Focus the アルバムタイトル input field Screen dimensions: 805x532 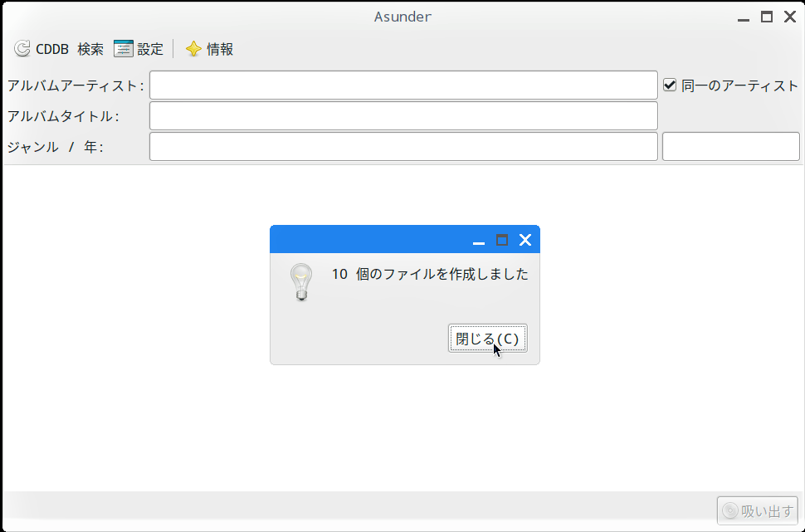[403, 116]
